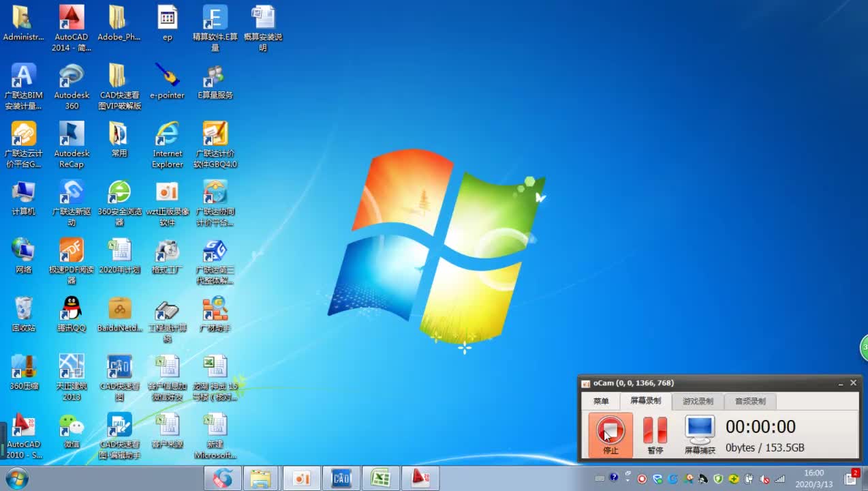The height and width of the screenshot is (491, 868).
Task: Open Autodesk ReCap shortcut
Action: (x=72, y=145)
